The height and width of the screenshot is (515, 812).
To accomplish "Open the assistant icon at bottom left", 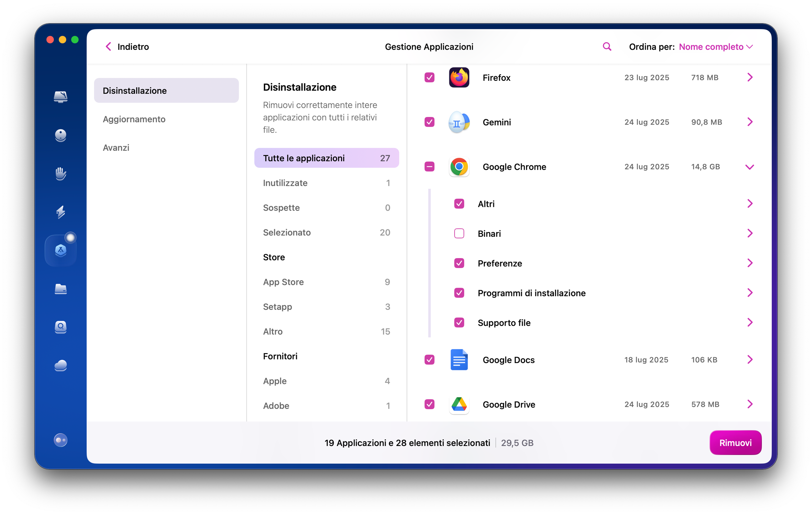I will (61, 440).
